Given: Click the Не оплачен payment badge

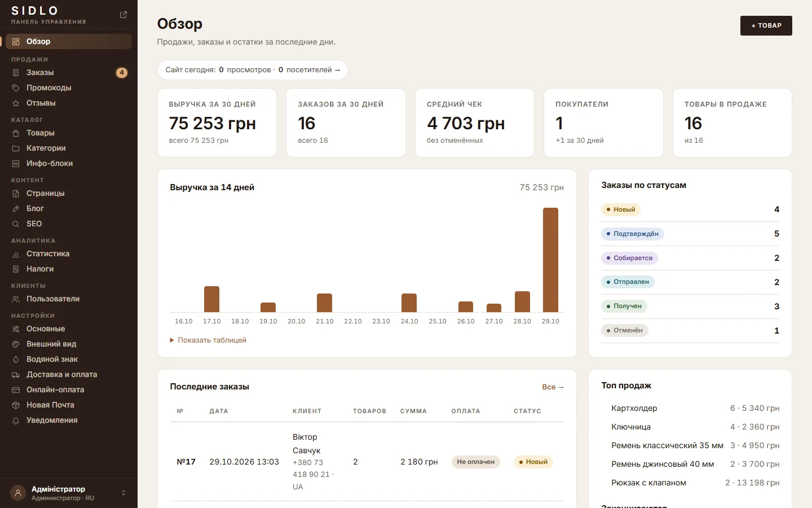Looking at the screenshot, I should 475,462.
